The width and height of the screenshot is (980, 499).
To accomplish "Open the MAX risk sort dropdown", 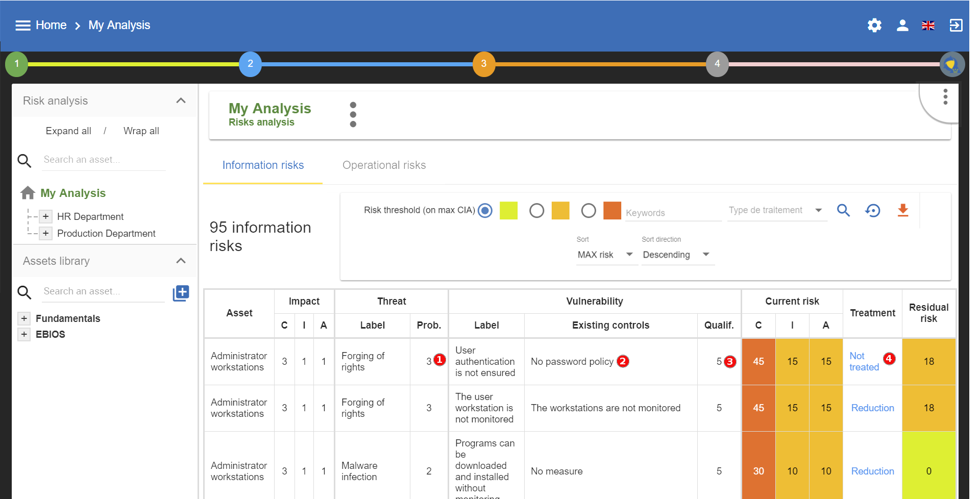I will coord(606,255).
